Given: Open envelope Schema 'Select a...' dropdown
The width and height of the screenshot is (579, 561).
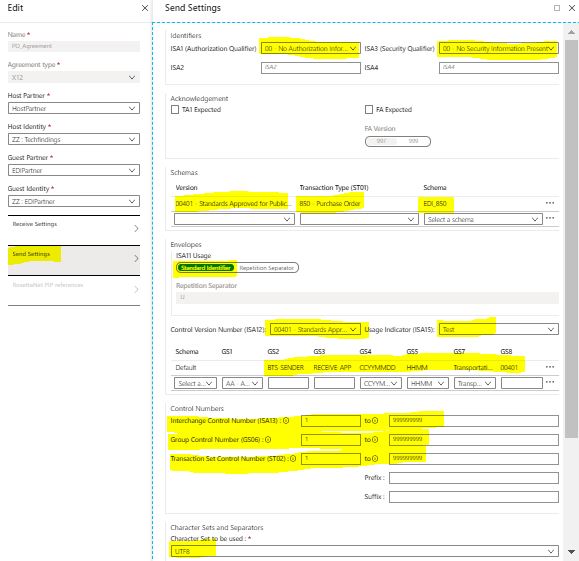Looking at the screenshot, I should [195, 383].
